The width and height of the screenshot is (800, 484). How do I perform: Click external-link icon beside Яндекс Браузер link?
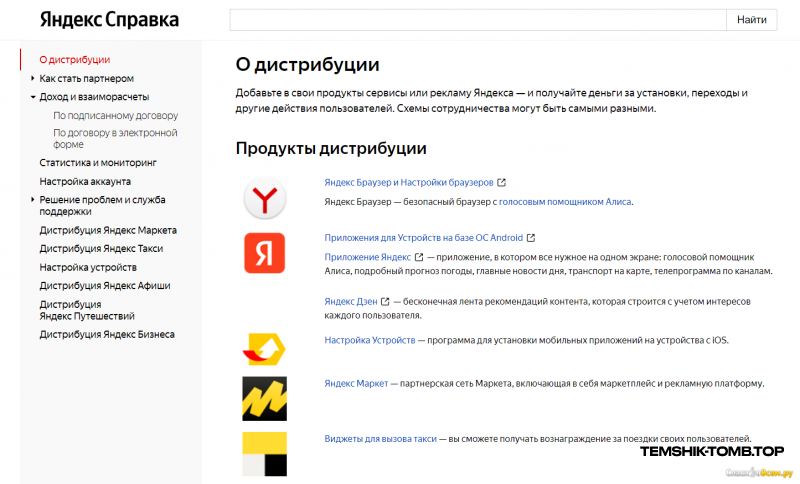tap(502, 182)
